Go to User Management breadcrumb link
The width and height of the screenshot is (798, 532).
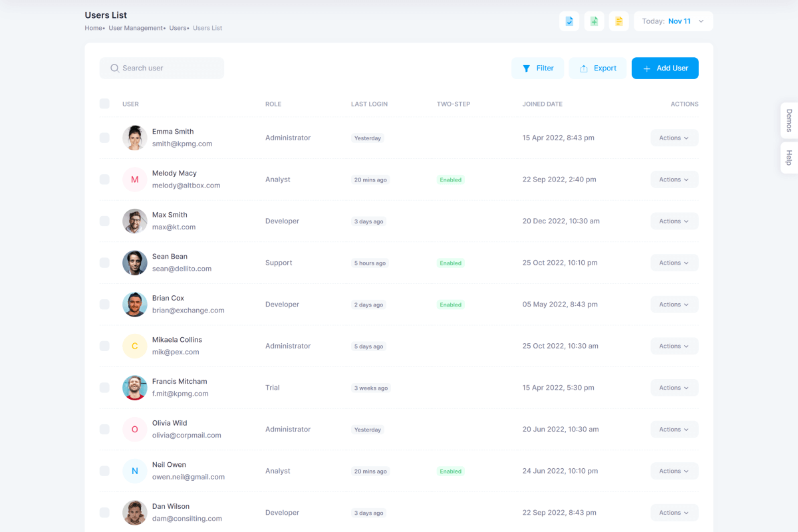click(x=136, y=28)
